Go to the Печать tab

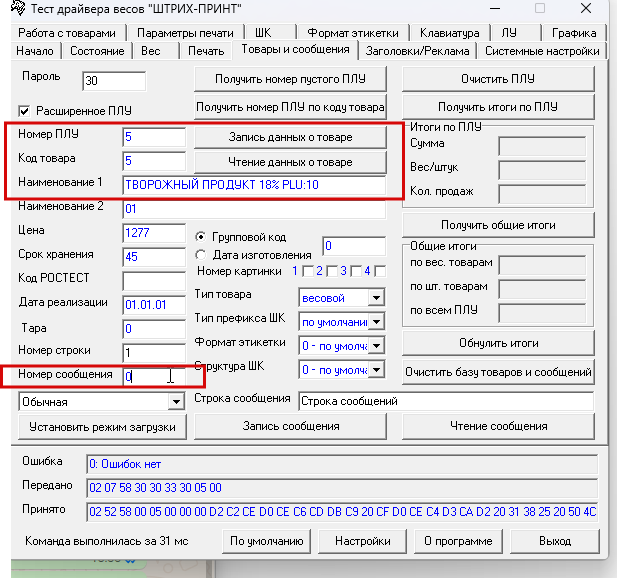click(x=206, y=51)
